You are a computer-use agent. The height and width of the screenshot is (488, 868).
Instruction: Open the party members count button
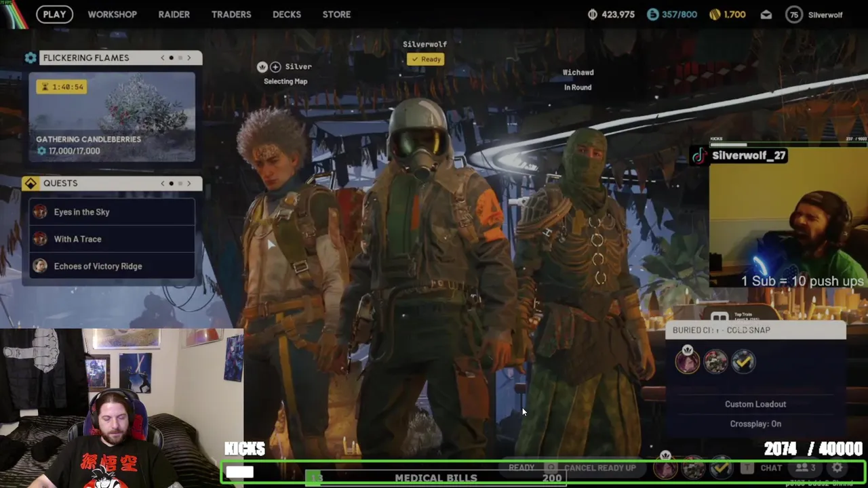[806, 468]
